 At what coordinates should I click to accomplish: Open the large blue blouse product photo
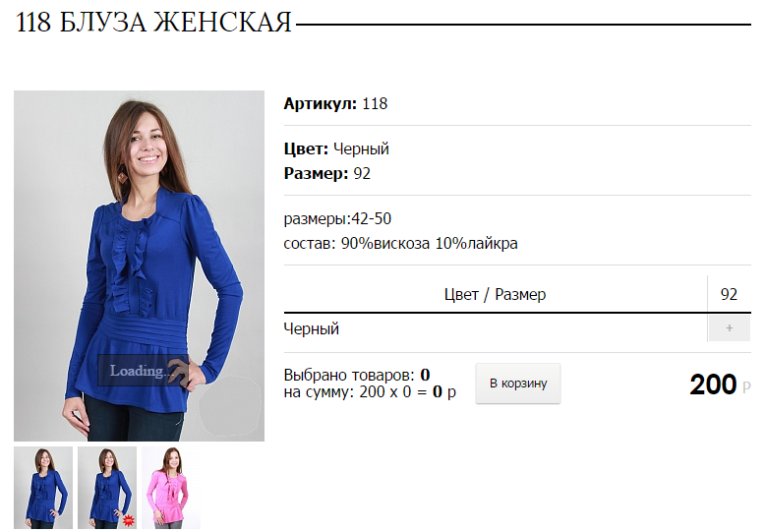click(x=139, y=266)
